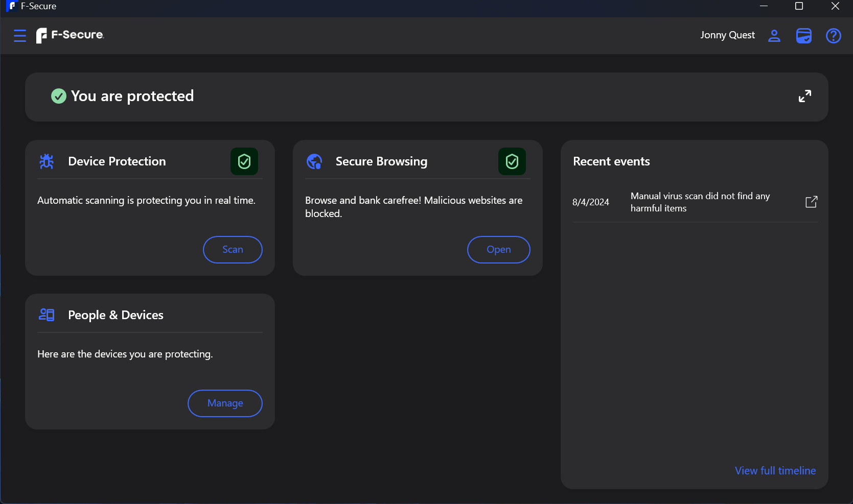Open the View full timeline link
The width and height of the screenshot is (853, 504).
pos(775,471)
